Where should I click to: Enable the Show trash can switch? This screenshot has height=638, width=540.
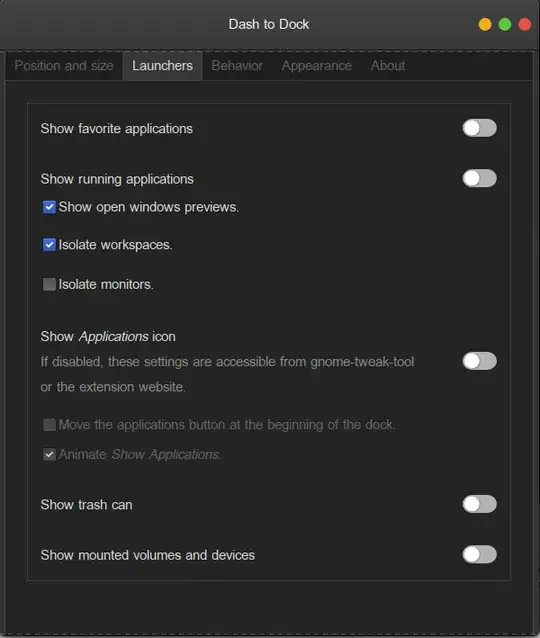point(479,504)
